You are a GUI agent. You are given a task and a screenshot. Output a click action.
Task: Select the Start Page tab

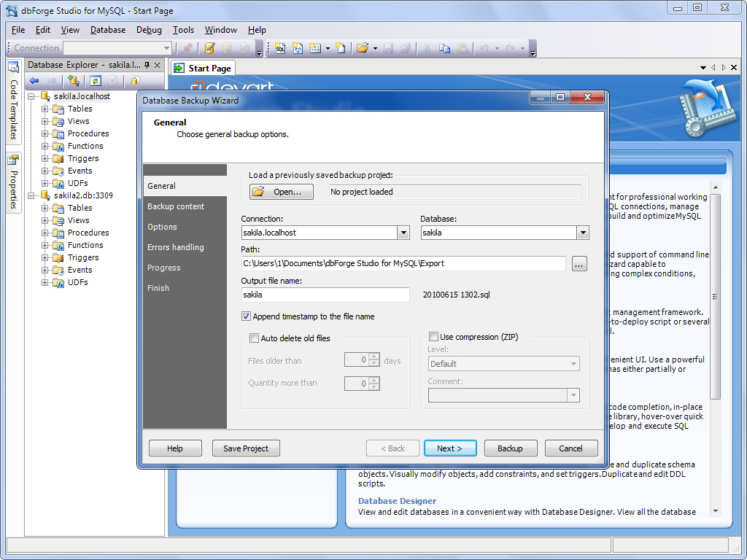click(x=203, y=68)
